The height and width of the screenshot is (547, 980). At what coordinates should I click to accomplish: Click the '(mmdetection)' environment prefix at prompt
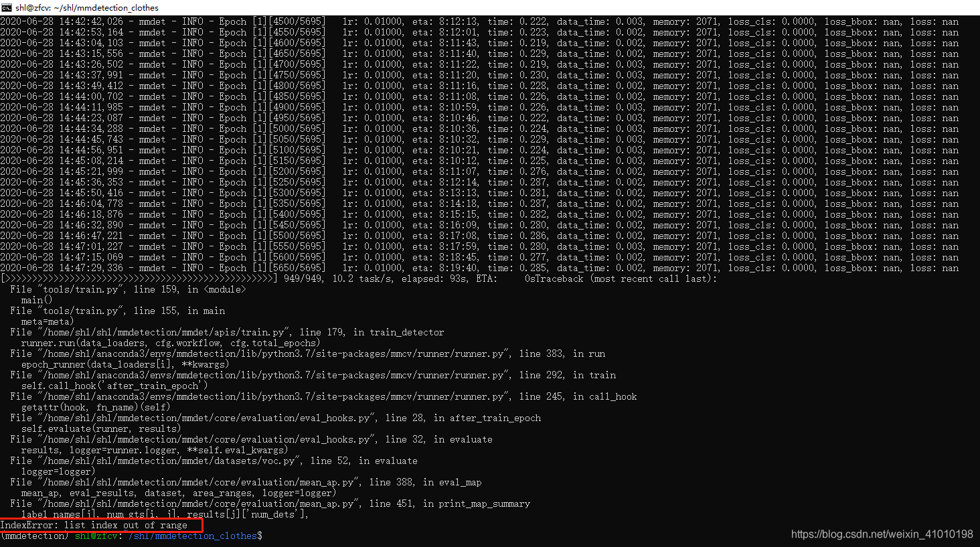click(x=34, y=536)
